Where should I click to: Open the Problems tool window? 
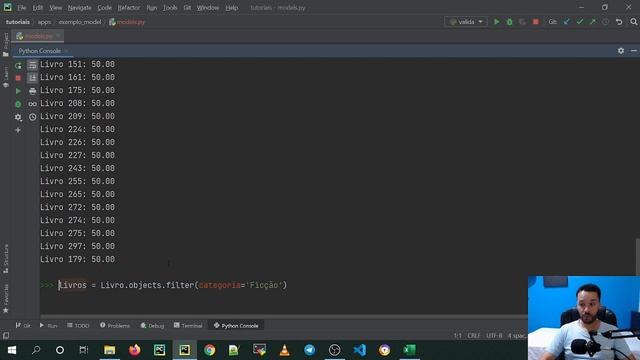coord(115,325)
